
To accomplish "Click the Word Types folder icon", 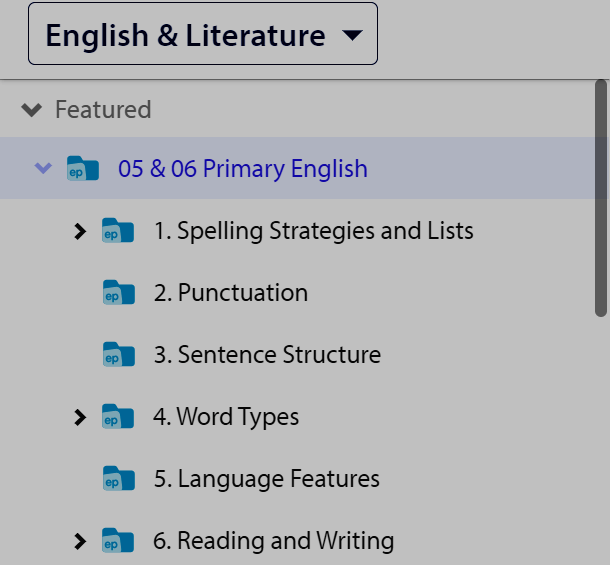I will [x=118, y=416].
